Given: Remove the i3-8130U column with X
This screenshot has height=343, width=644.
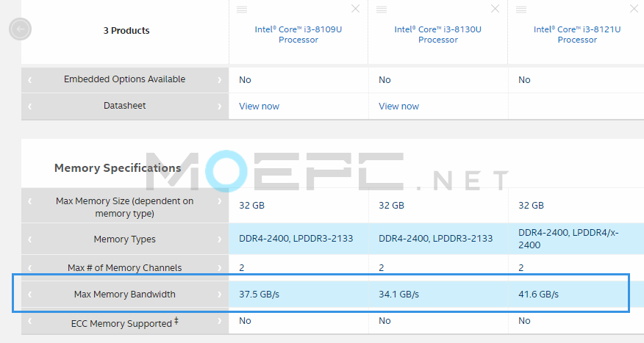Looking at the screenshot, I should click(495, 9).
